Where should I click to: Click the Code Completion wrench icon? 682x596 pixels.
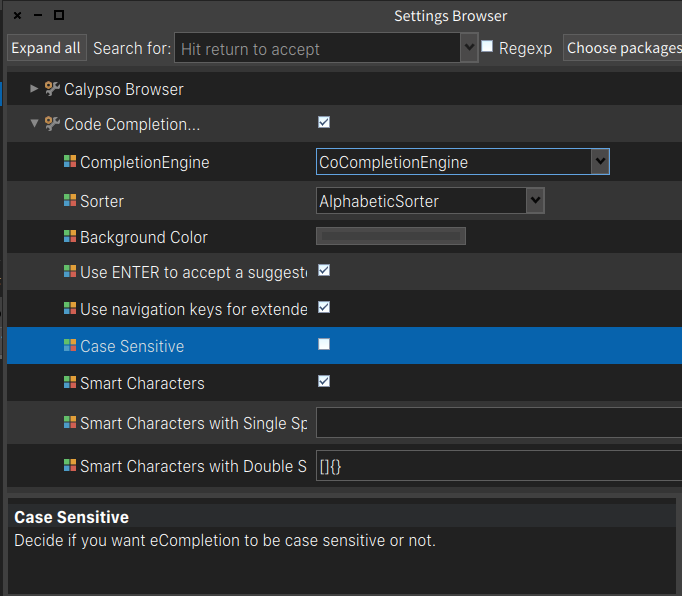(x=52, y=124)
